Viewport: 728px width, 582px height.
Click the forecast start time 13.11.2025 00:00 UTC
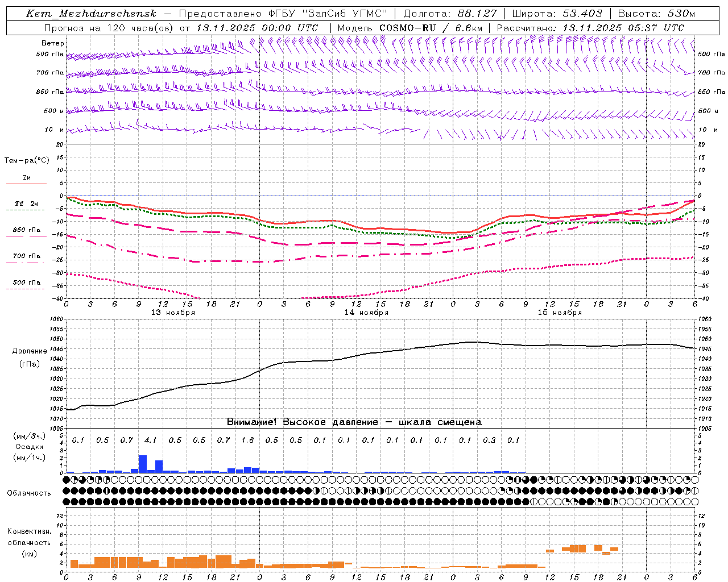[257, 28]
